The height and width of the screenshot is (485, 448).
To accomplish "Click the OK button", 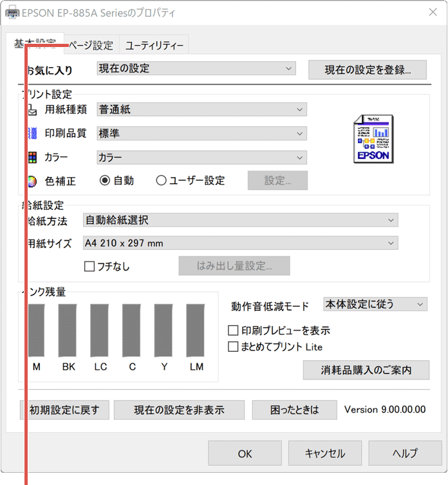I will click(x=245, y=453).
